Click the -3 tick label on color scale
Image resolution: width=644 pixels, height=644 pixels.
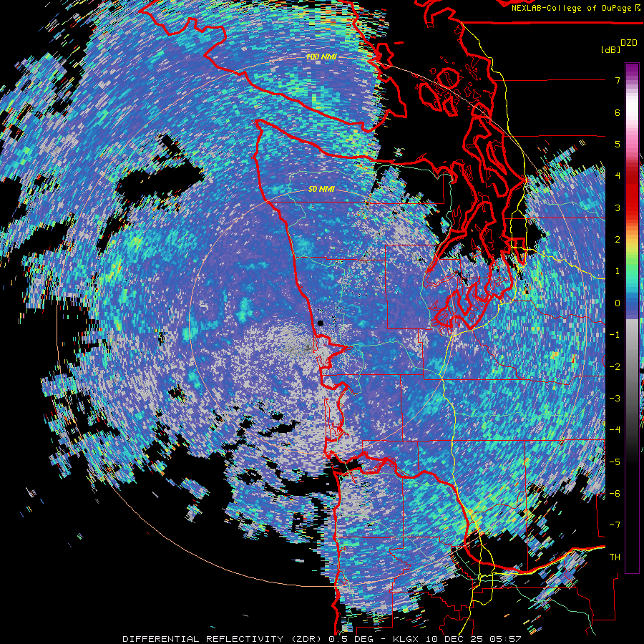615,399
